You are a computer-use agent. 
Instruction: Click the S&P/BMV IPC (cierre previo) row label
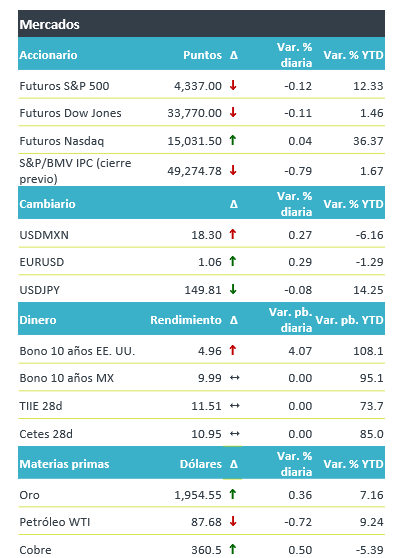tap(75, 170)
